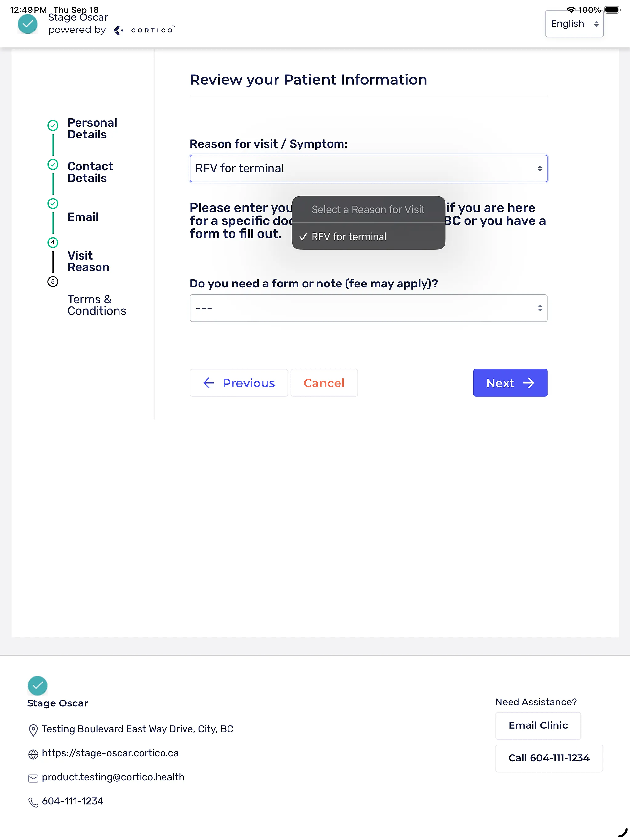630x840 pixels.
Task: Open the English language dropdown
Action: pos(574,24)
